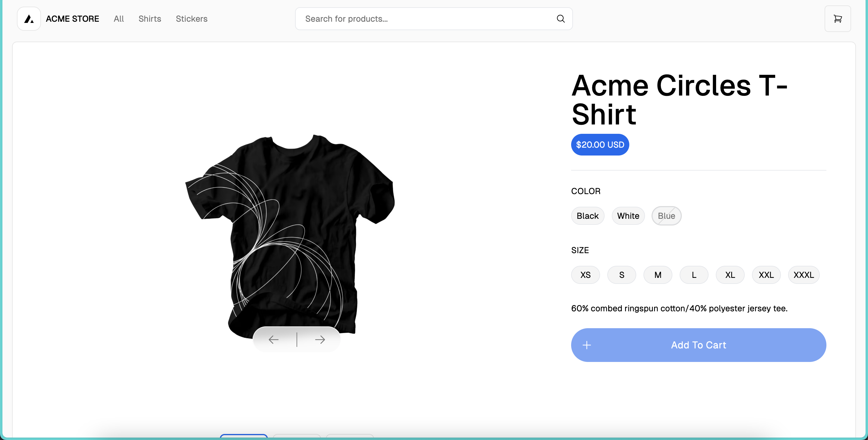
Task: Show next product image arrow
Action: [x=320, y=340]
